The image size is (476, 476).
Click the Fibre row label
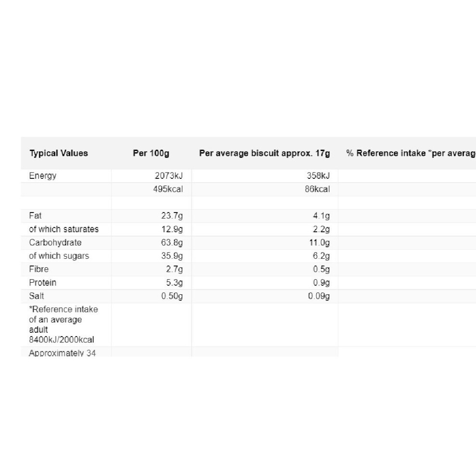click(x=39, y=269)
